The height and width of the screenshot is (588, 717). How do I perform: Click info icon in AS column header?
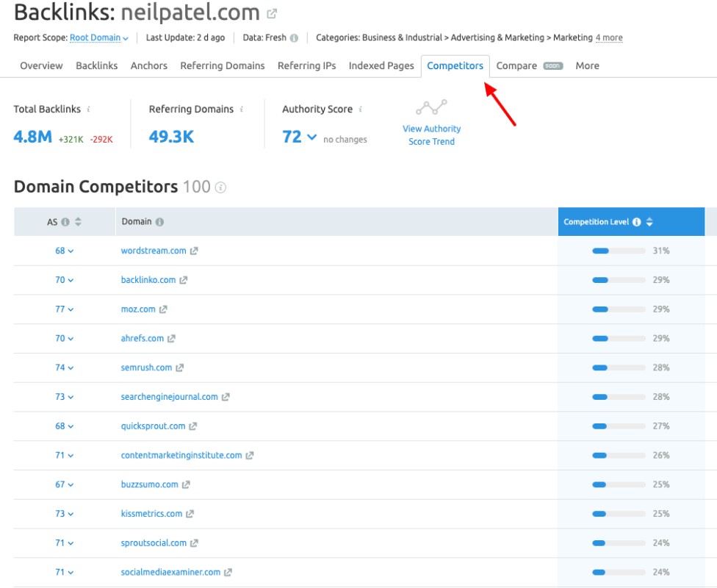[x=65, y=222]
